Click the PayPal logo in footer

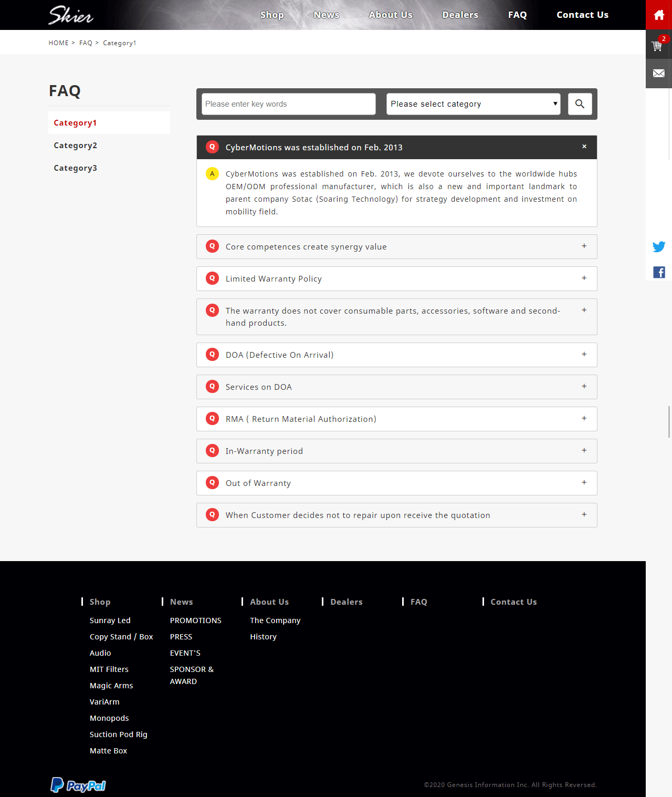click(78, 785)
